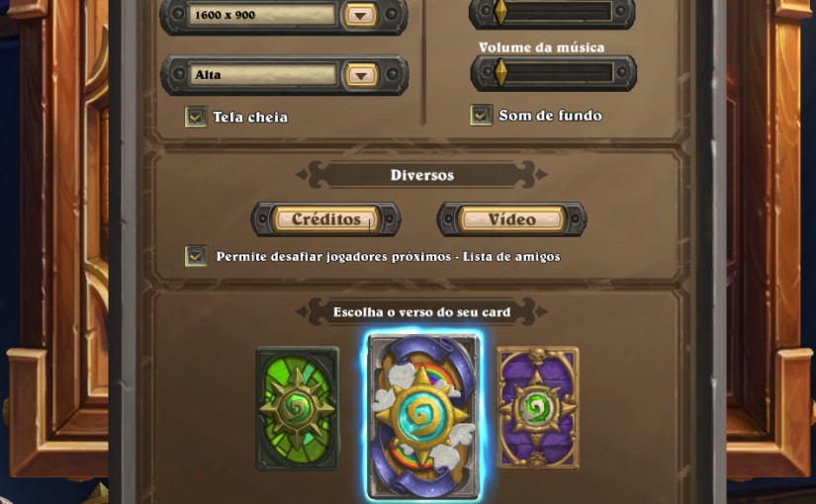Click the Diversos section header
Screen dimensions: 816x504
[422, 175]
